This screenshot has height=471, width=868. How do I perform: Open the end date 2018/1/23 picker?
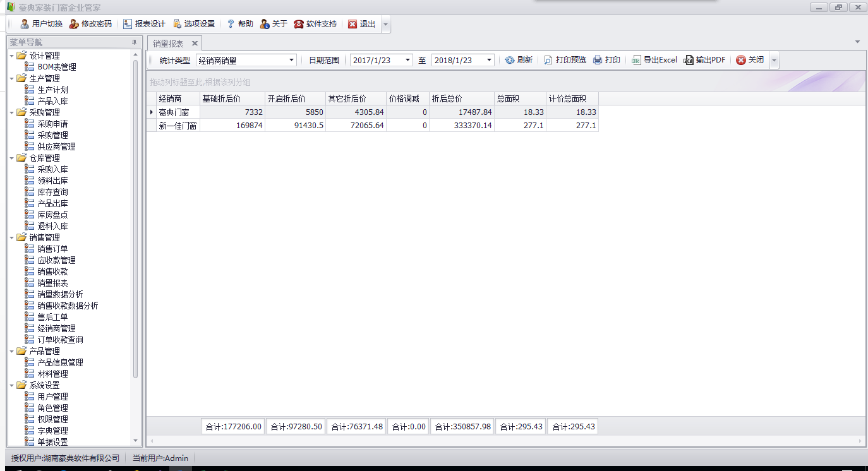click(x=489, y=60)
